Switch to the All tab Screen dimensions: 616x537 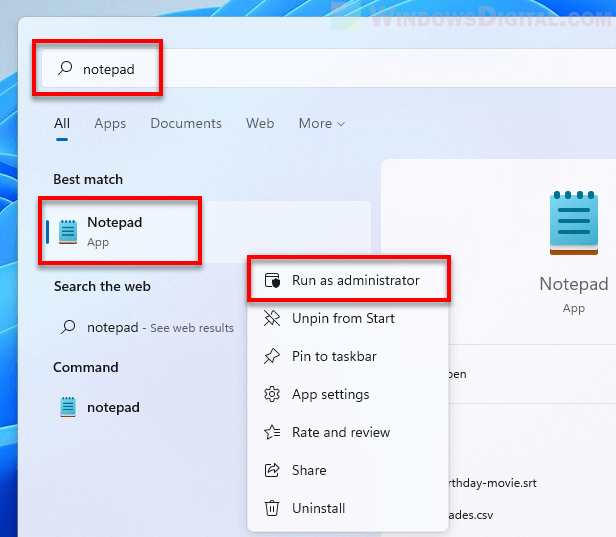[x=62, y=123]
